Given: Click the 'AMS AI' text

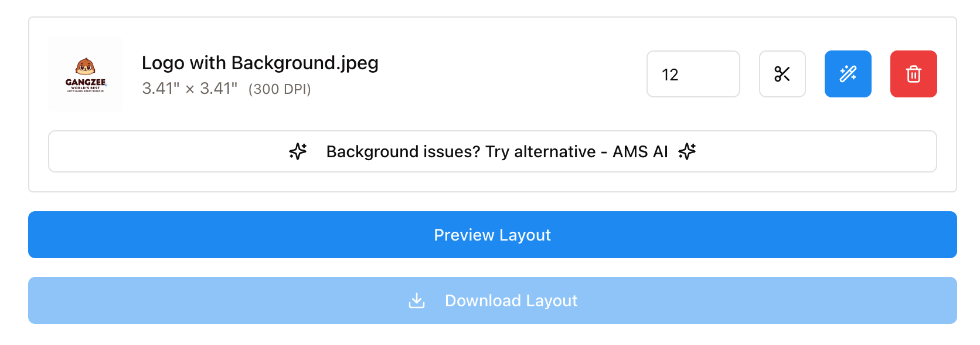Looking at the screenshot, I should [640, 152].
